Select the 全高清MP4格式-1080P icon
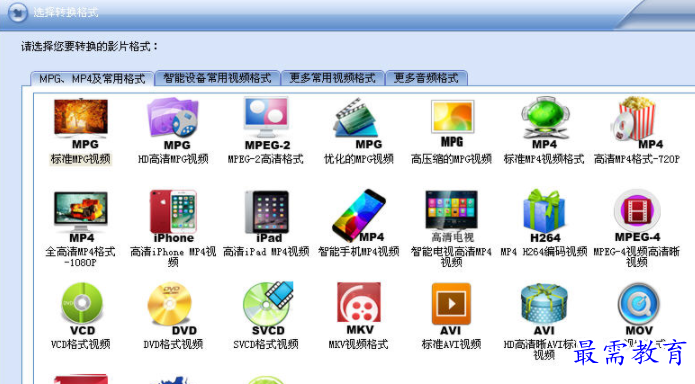This screenshot has width=695, height=384. pos(81,217)
